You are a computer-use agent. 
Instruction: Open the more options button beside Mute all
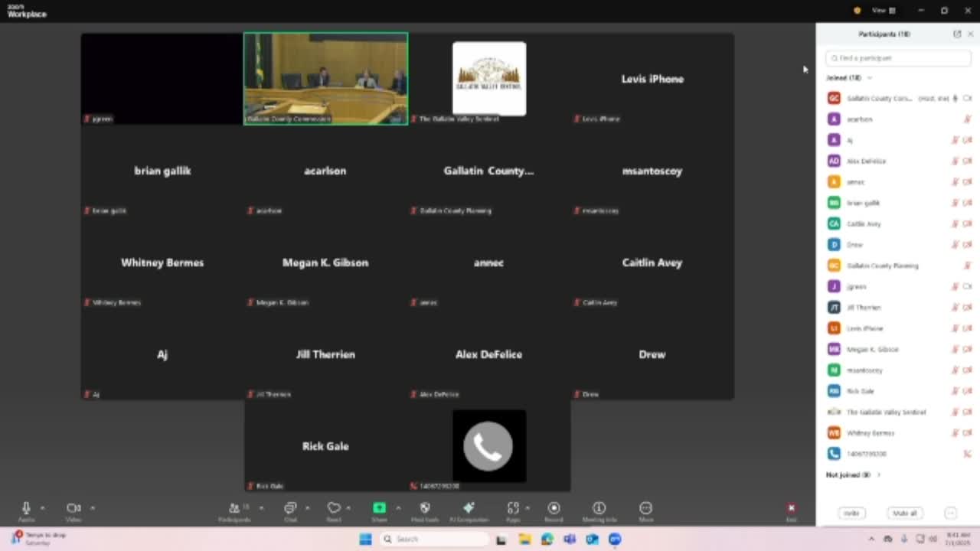point(951,514)
